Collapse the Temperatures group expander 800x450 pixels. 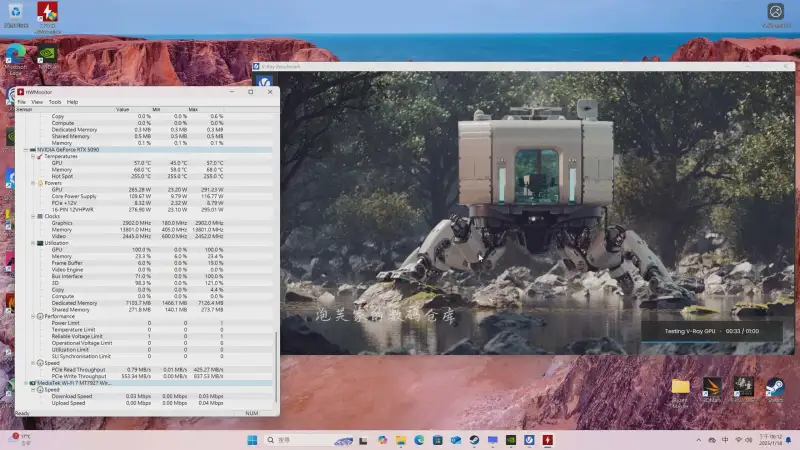pyautogui.click(x=33, y=157)
